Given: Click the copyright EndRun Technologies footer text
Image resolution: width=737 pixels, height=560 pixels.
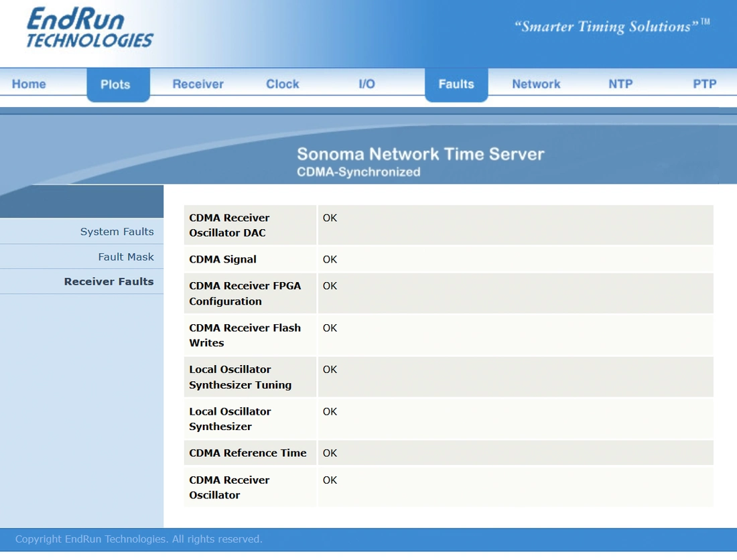Looking at the screenshot, I should tap(139, 539).
